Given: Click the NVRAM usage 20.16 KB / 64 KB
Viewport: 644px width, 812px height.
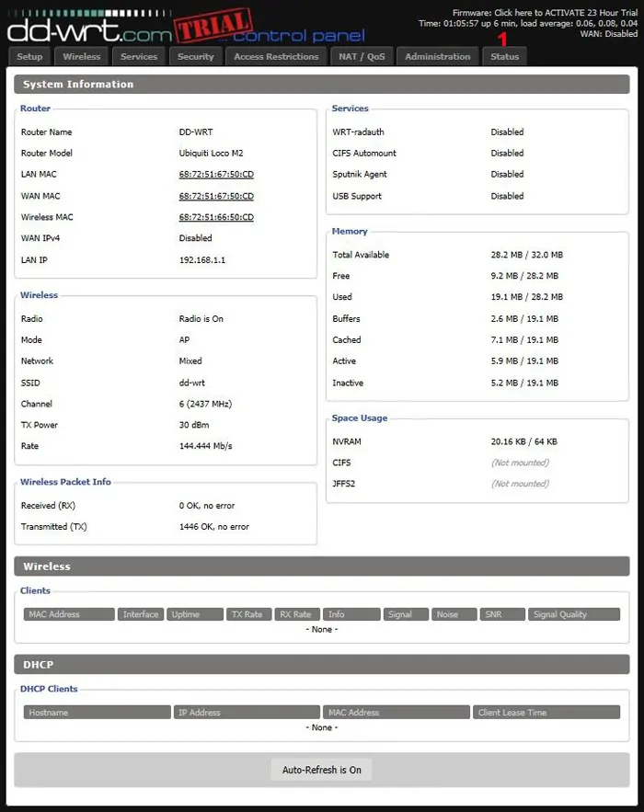Looking at the screenshot, I should pyautogui.click(x=524, y=441).
